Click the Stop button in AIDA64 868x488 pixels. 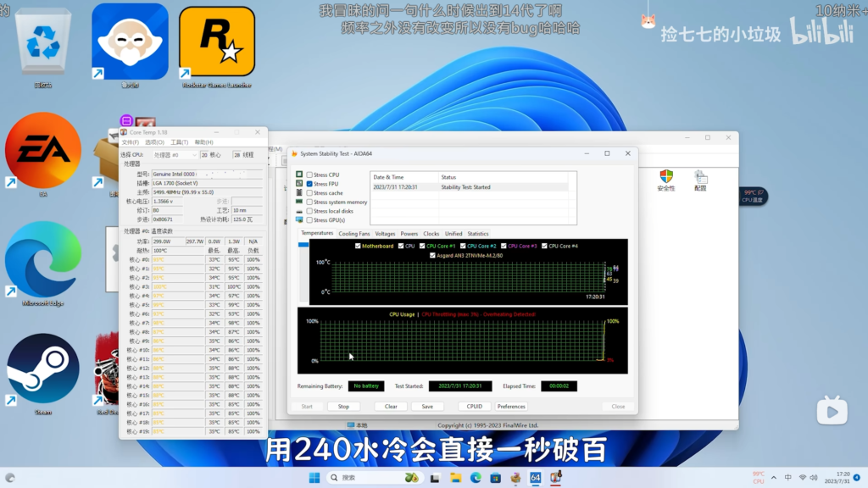tap(343, 406)
